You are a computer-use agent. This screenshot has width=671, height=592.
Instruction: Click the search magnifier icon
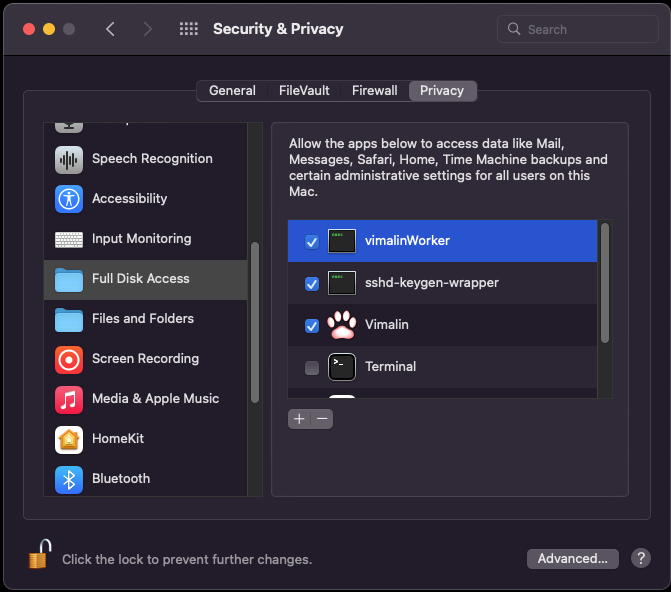pyautogui.click(x=514, y=29)
